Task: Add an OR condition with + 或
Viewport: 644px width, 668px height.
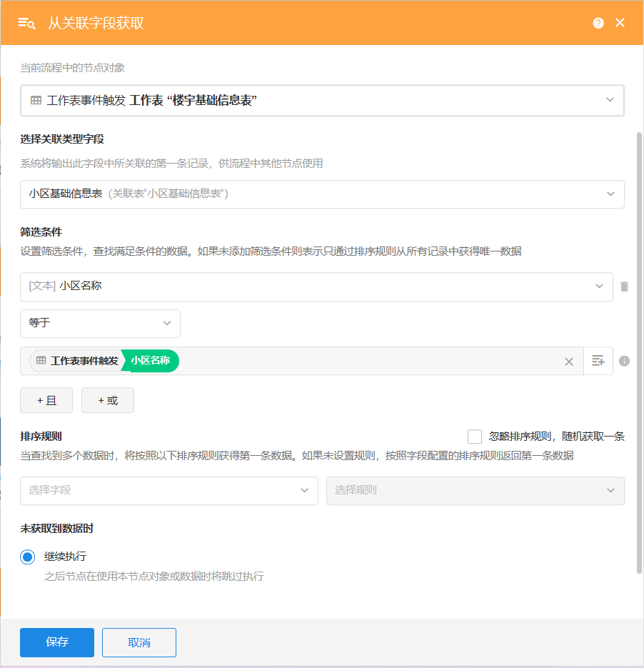Action: click(x=108, y=401)
